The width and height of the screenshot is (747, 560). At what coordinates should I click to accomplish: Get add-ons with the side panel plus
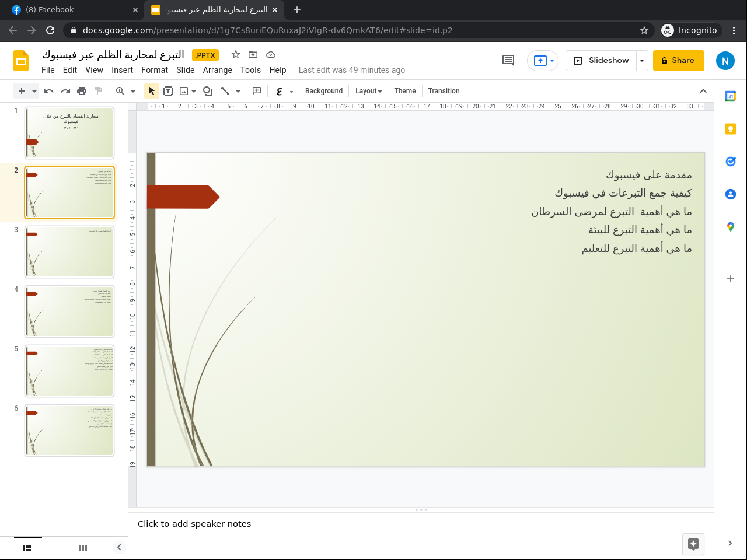tap(730, 279)
